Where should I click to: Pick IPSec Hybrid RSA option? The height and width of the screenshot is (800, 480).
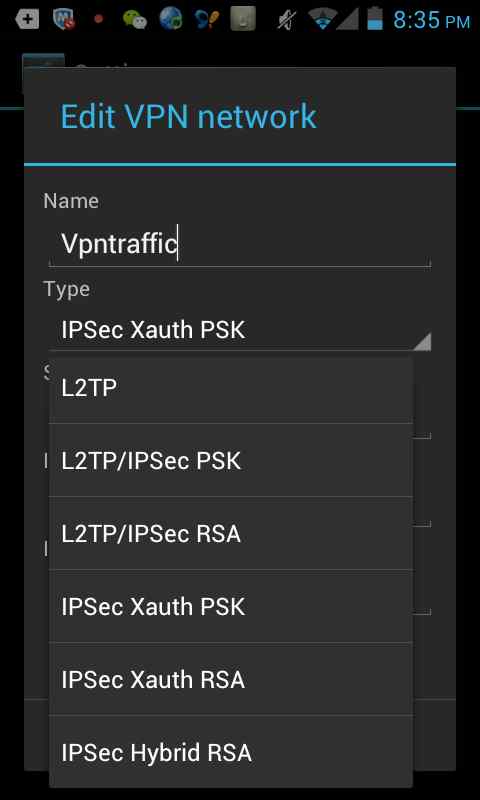click(231, 752)
